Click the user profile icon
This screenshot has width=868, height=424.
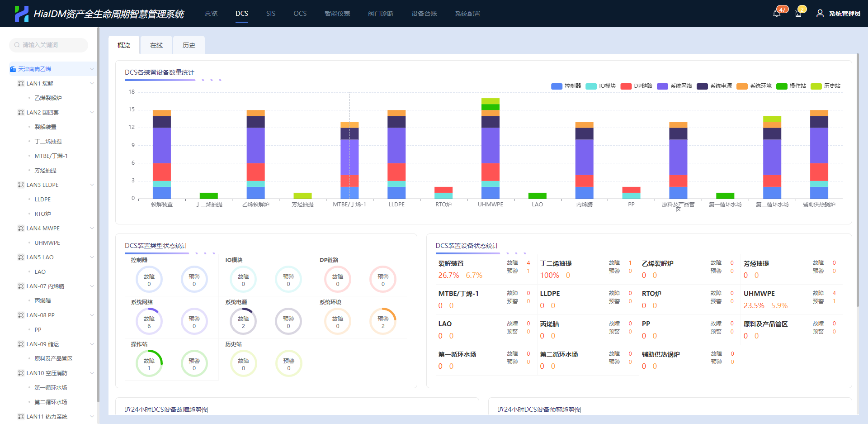point(820,14)
